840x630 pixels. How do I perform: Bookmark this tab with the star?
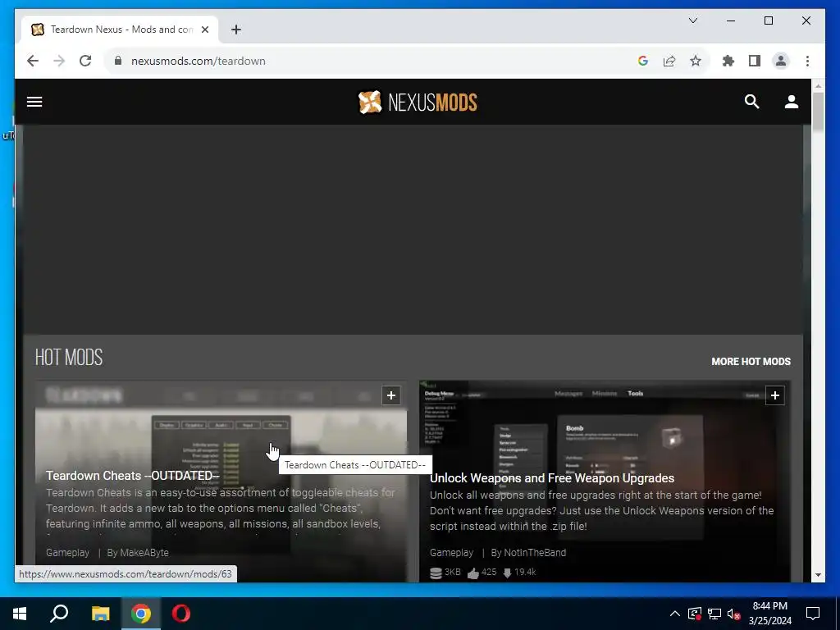[x=696, y=61]
